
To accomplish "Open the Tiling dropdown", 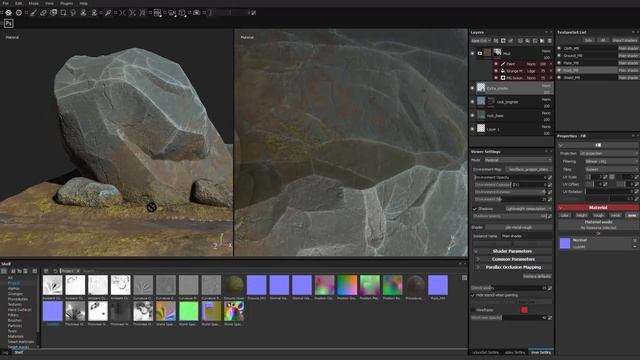I will click(x=611, y=169).
